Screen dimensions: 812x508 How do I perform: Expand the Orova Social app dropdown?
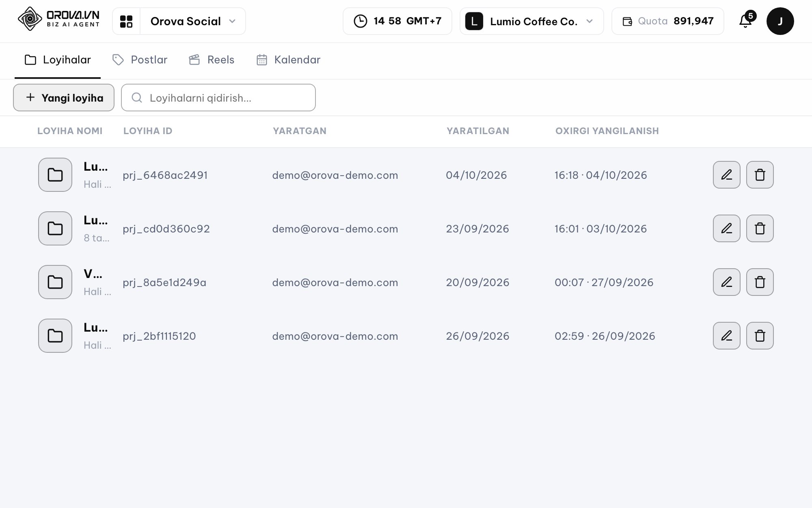click(193, 21)
